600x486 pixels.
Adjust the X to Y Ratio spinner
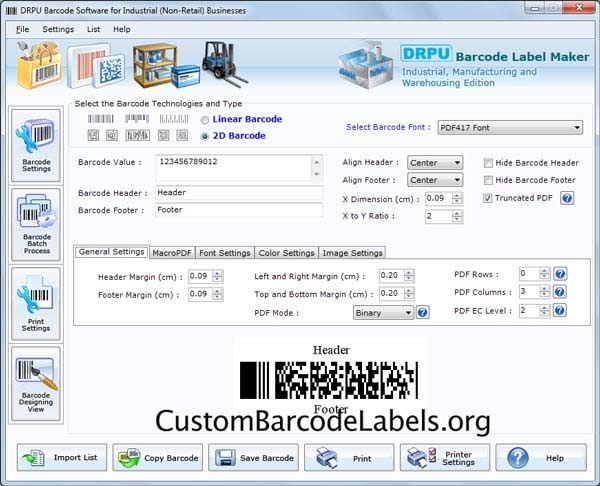click(x=457, y=216)
